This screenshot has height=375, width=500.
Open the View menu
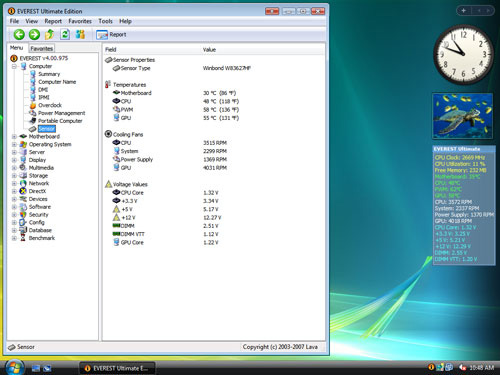click(x=32, y=21)
